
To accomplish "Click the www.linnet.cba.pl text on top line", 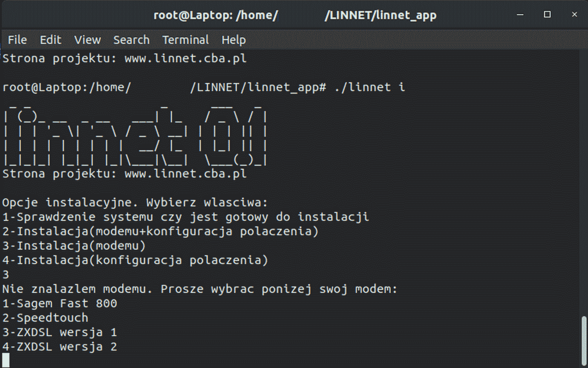I will click(x=185, y=58).
